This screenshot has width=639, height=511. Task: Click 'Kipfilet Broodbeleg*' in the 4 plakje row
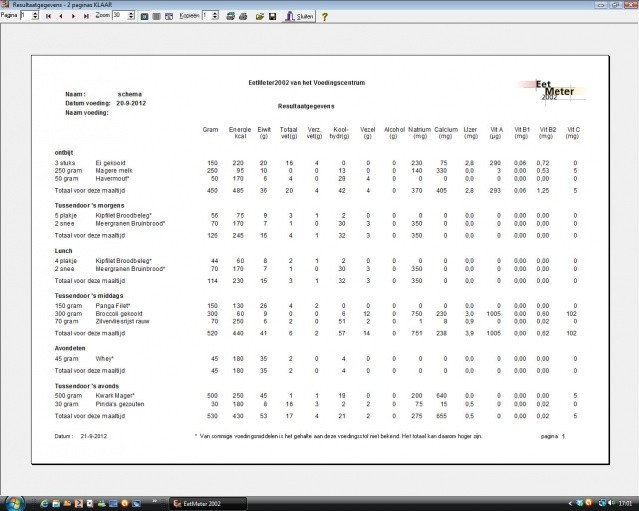(x=123, y=261)
